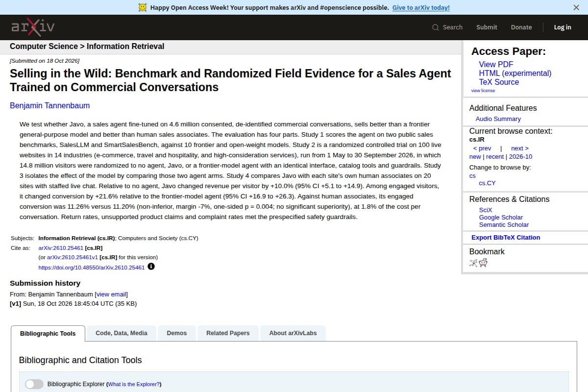The height and width of the screenshot is (392, 588).
Task: Open the doi.org DOI link
Action: click(92, 268)
